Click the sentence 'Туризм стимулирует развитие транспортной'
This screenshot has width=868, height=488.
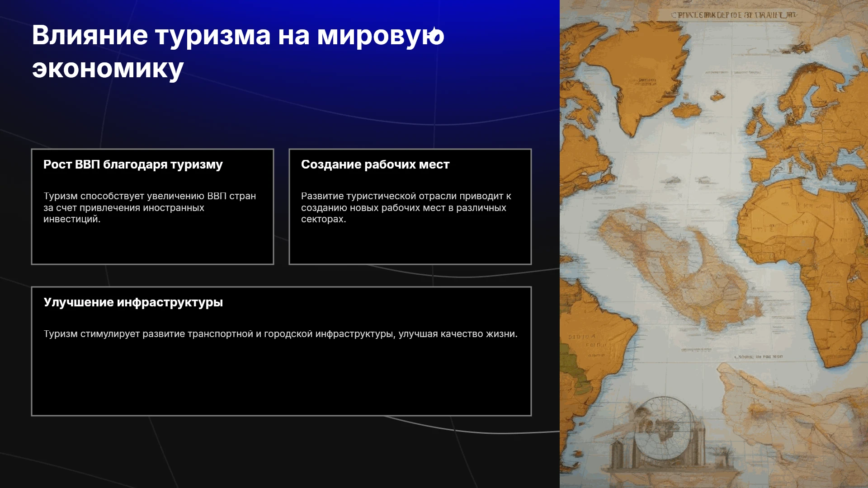(x=280, y=334)
